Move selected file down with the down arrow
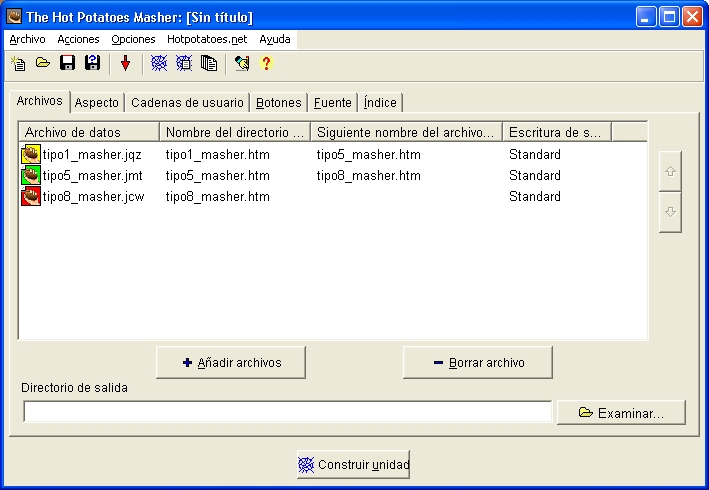 (670, 212)
